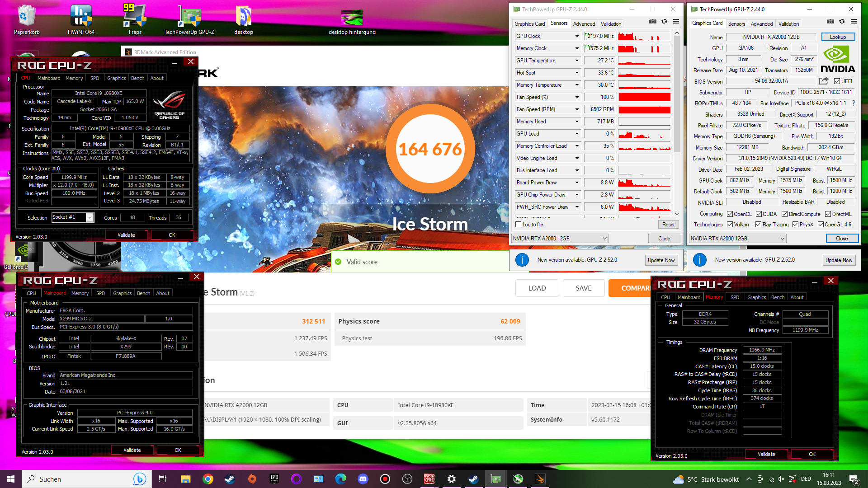
Task: Toggle the Vulkan checkbox
Action: click(x=730, y=225)
